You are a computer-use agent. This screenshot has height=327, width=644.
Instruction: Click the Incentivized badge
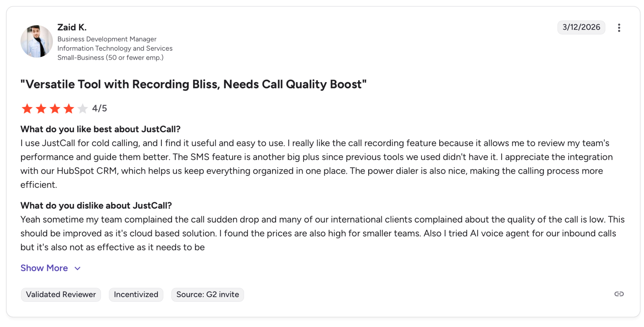click(x=136, y=295)
